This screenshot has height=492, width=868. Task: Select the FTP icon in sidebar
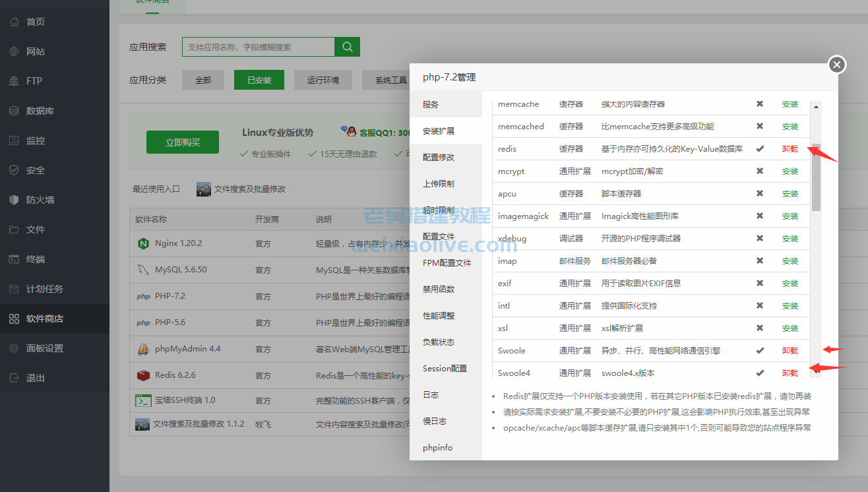click(x=14, y=81)
